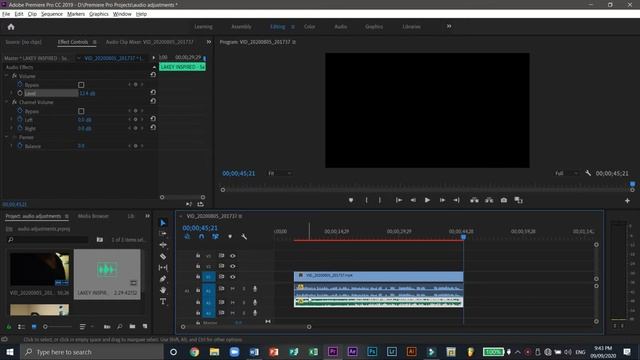Screen dimensions: 640x360
Task: Select the Razor tool
Action: coord(163,256)
